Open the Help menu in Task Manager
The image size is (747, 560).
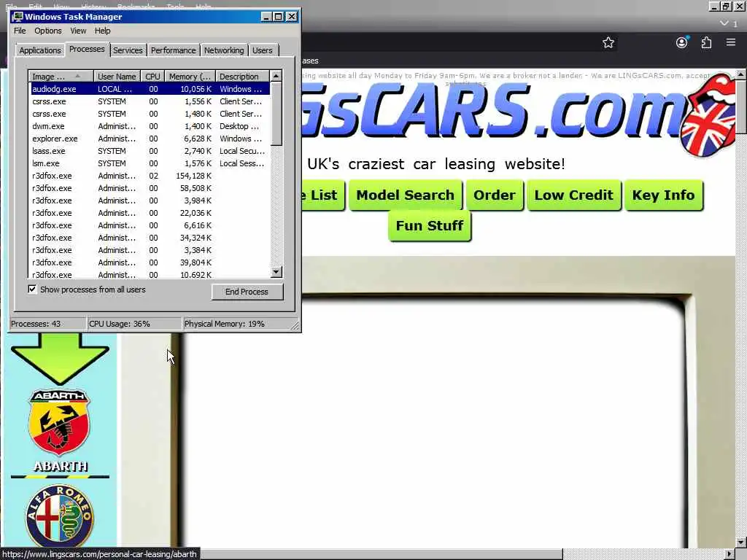102,31
